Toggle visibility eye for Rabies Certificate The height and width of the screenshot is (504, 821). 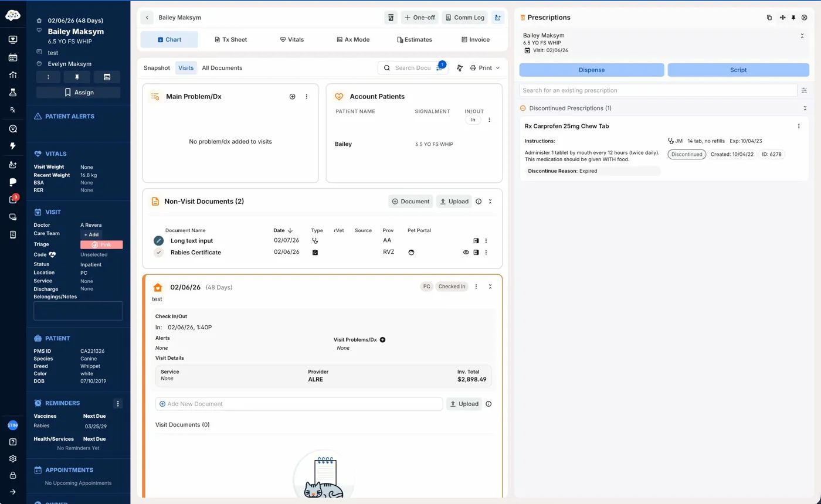(x=466, y=253)
